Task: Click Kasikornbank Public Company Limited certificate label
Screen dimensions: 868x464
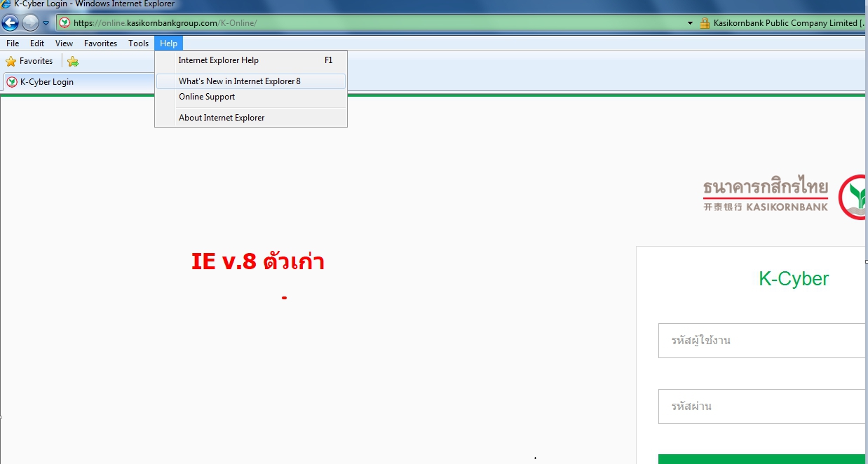Action: [x=789, y=23]
